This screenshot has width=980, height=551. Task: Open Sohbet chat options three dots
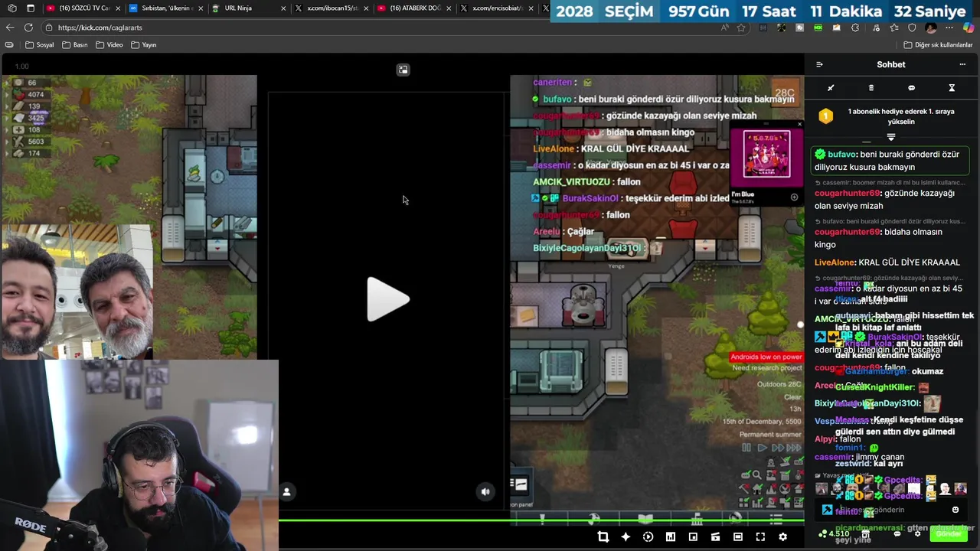tap(962, 64)
